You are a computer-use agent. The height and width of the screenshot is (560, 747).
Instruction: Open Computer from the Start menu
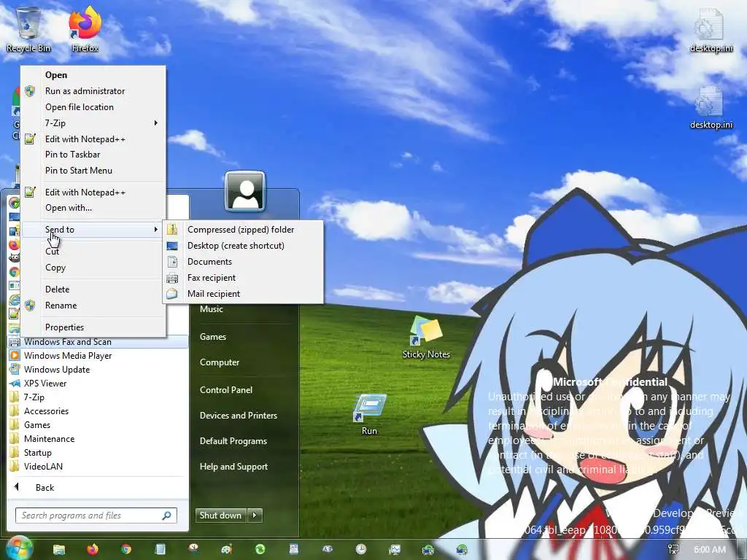(x=219, y=362)
